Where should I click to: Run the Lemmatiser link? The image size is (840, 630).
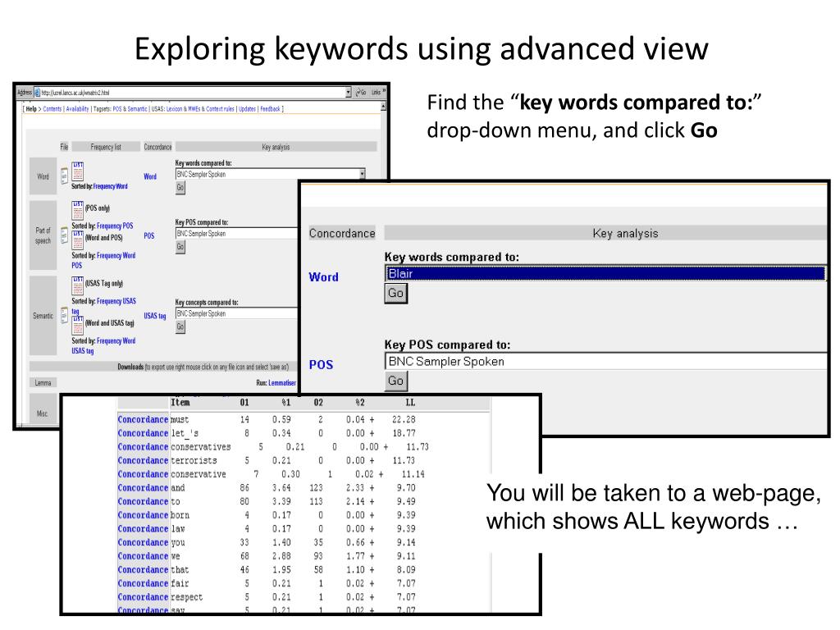coord(282,383)
